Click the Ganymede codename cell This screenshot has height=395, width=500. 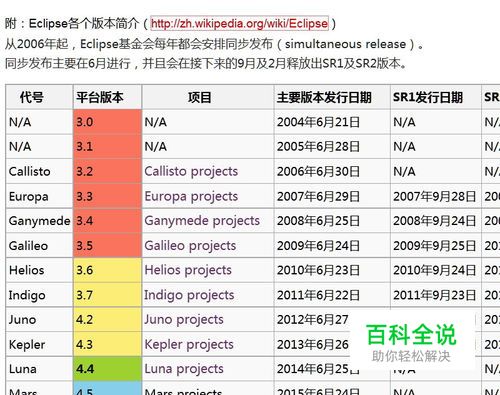[39, 221]
